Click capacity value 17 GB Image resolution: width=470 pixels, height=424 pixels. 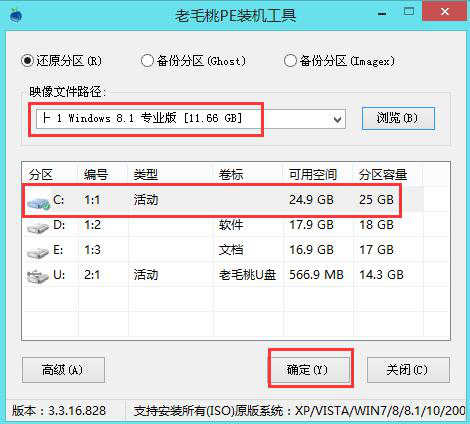(x=376, y=250)
